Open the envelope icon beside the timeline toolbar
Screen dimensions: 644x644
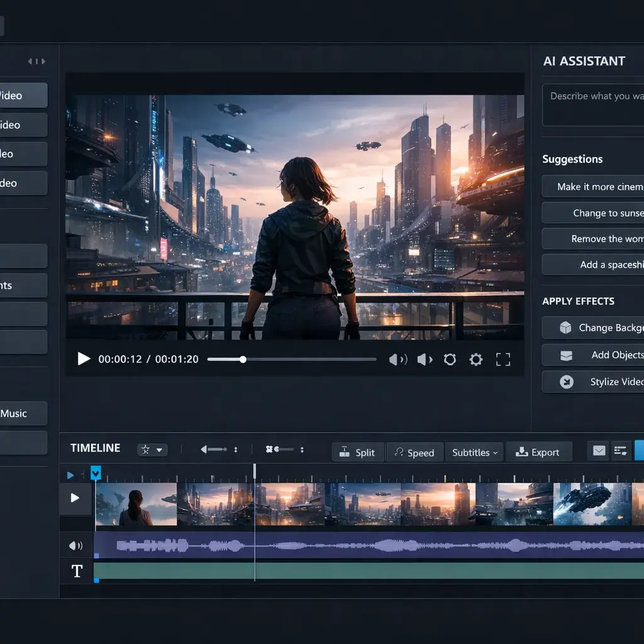(597, 451)
